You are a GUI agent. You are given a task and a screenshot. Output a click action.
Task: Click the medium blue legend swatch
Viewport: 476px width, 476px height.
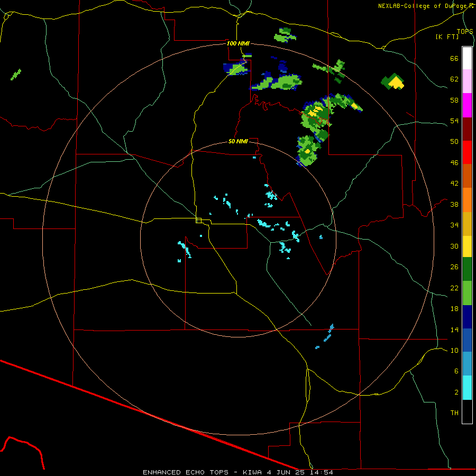point(467,340)
